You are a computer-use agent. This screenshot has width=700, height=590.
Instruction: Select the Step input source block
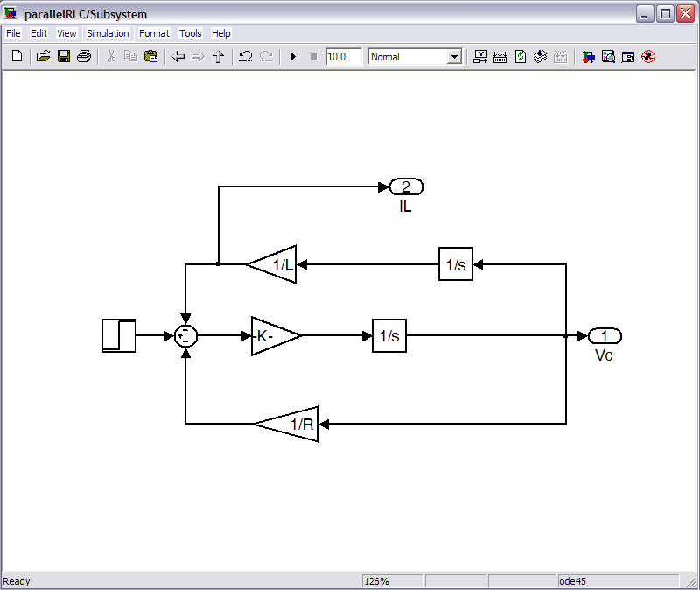[x=119, y=336]
